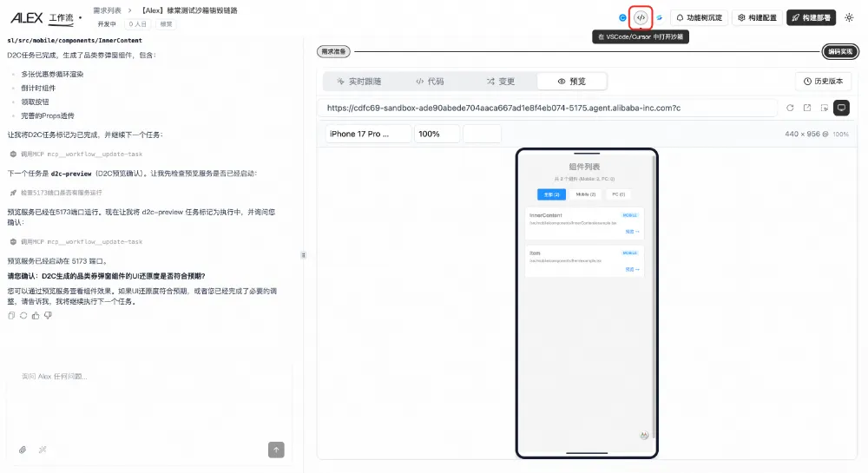Image resolution: width=868 pixels, height=473 pixels.
Task: Open 历史版本 history button
Action: [x=823, y=82]
